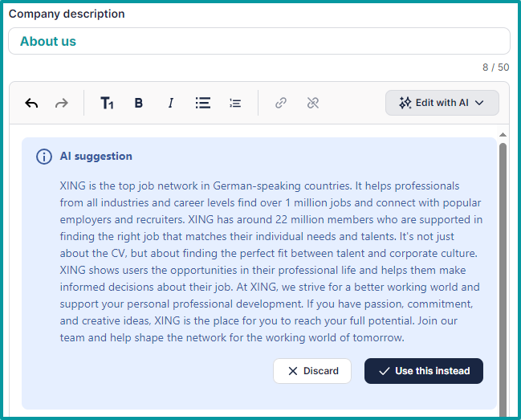521x420 pixels.
Task: Discard the AI suggestion
Action: coord(311,371)
